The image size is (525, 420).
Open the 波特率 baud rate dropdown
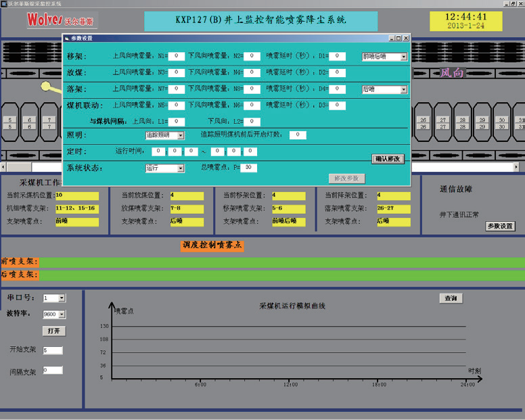coord(62,314)
